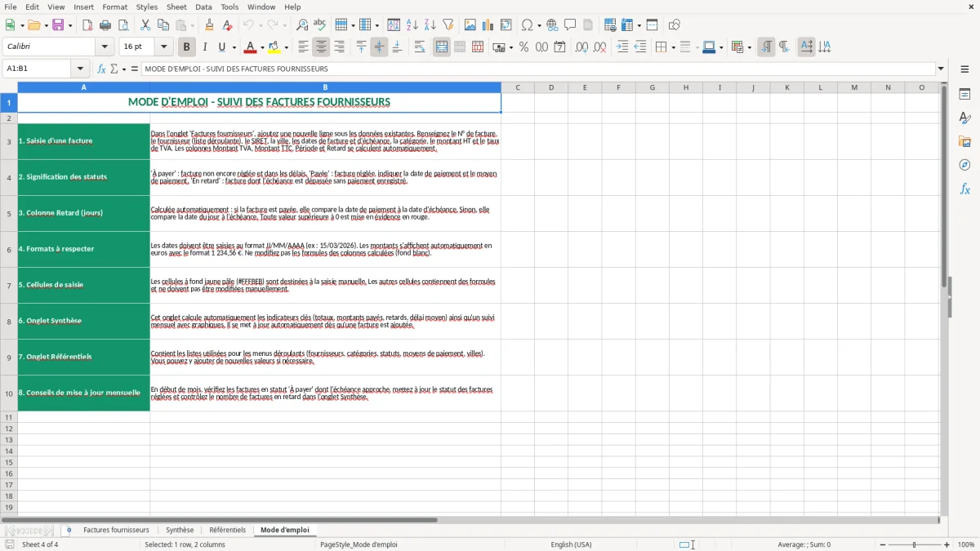Click Sort Descending icon
Viewport: 980px width, 551px height.
point(430,25)
